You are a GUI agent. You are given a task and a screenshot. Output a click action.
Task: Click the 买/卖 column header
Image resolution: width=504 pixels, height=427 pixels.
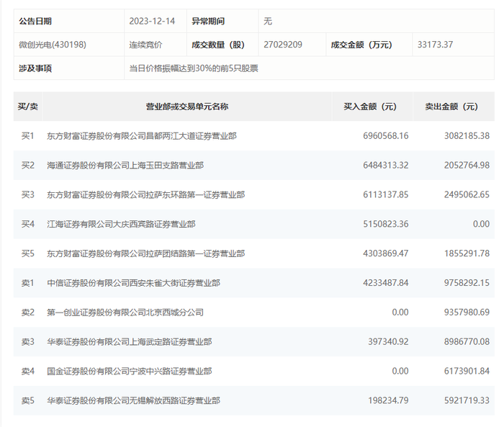pos(27,107)
